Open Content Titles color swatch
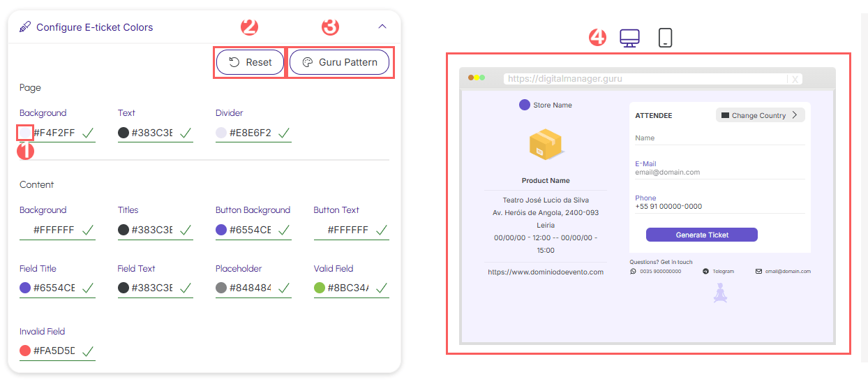Screen dimensions: 868x382 pyautogui.click(x=124, y=230)
